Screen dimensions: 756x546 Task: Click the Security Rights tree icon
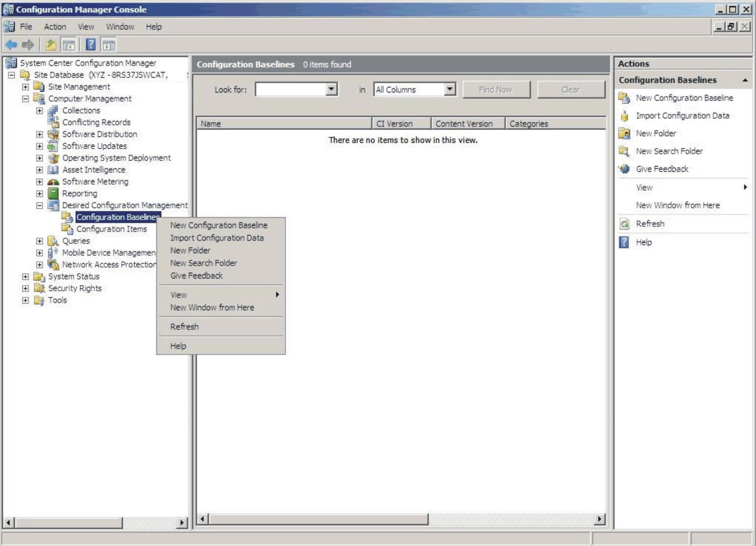pos(39,288)
